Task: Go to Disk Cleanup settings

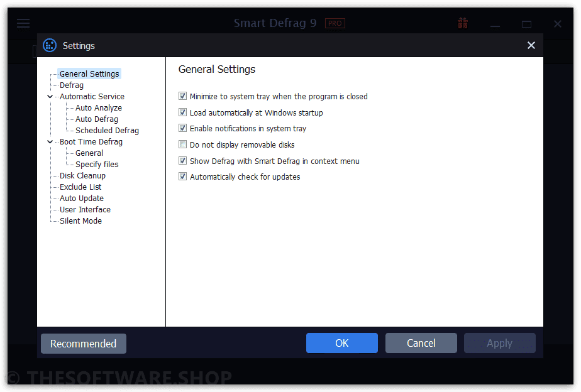Action: click(82, 176)
